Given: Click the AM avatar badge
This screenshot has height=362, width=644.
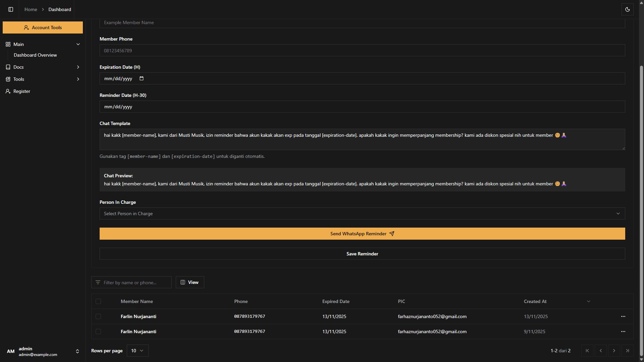Looking at the screenshot, I should (11, 351).
